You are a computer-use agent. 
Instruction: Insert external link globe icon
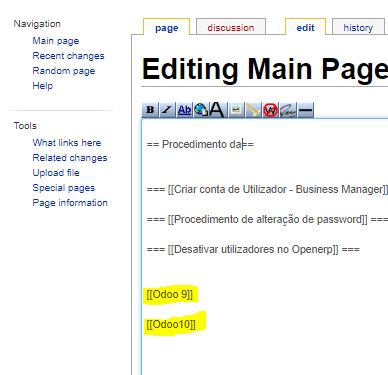[x=201, y=110]
